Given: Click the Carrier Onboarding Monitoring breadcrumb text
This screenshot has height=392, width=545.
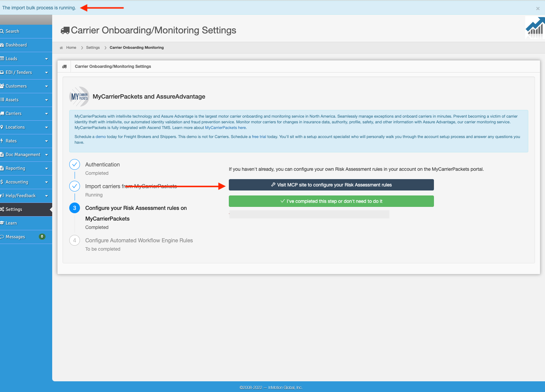Looking at the screenshot, I should coord(137,48).
